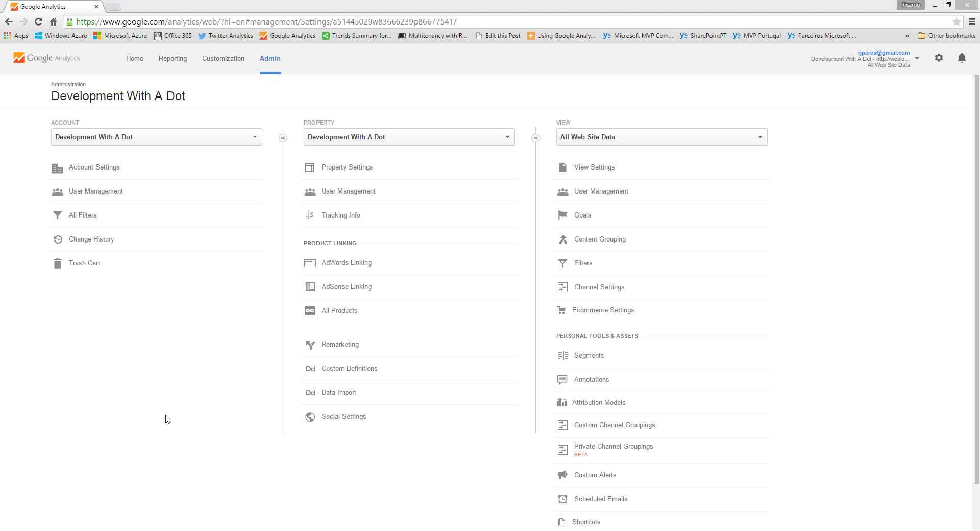
Task: Open Custom Definitions
Action: click(x=349, y=368)
